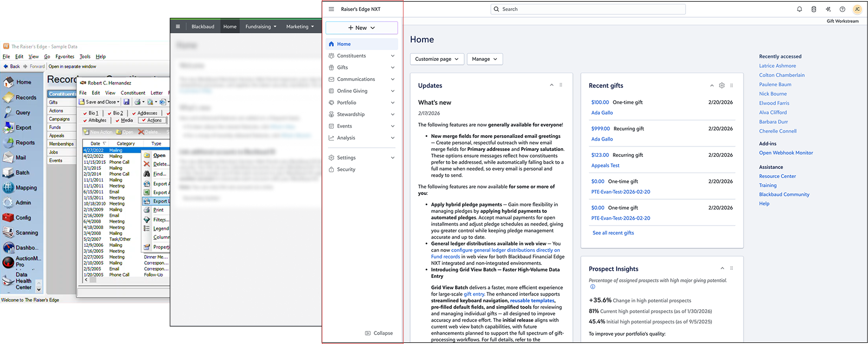Click the hamburger icon in Blackbaud web view bar

pos(178,26)
